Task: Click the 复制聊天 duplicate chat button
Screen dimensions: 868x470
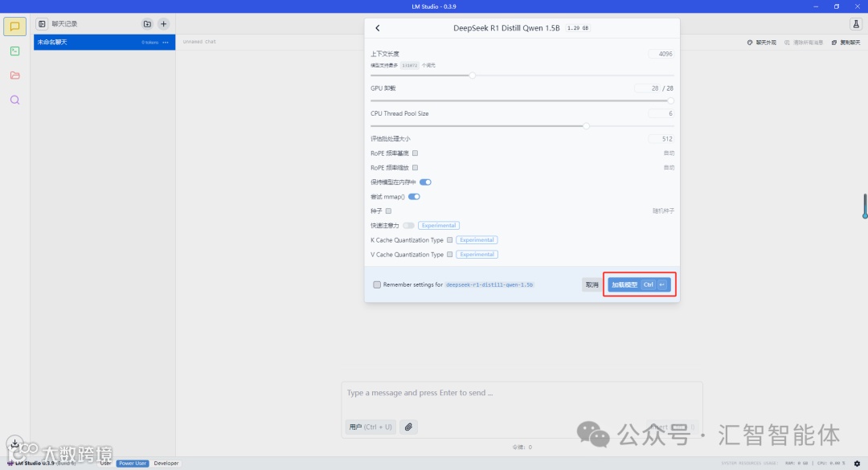Action: point(845,43)
